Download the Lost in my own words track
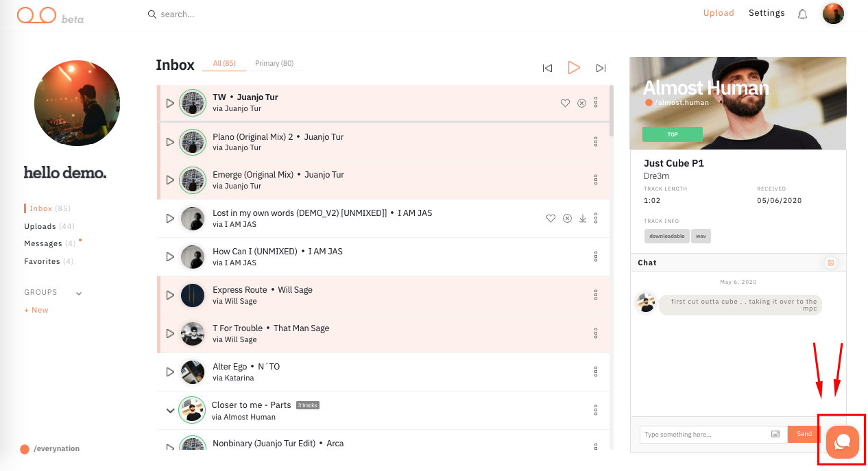 pyautogui.click(x=582, y=219)
